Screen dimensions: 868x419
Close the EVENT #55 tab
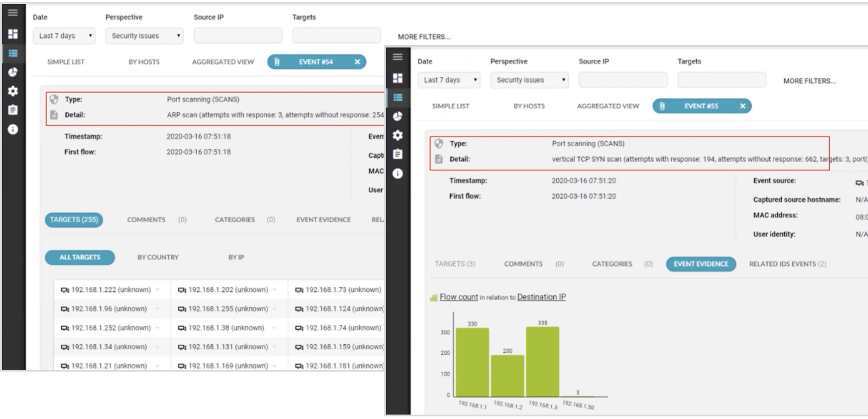[x=742, y=106]
